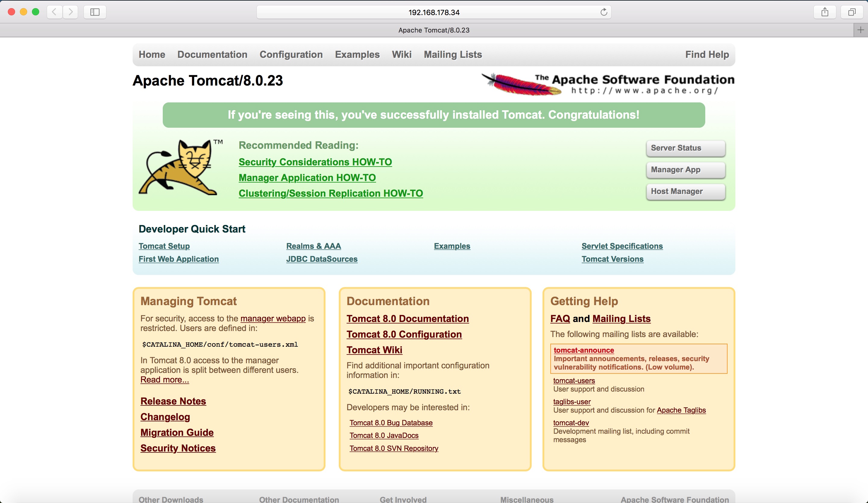Open Clustering/Session Replication HOW-TO link
This screenshot has height=503, width=868.
coord(331,193)
